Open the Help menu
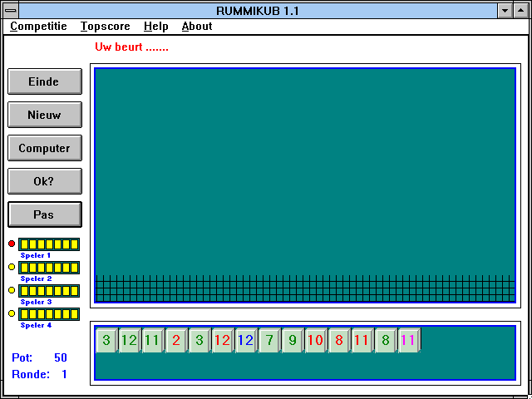 (155, 26)
